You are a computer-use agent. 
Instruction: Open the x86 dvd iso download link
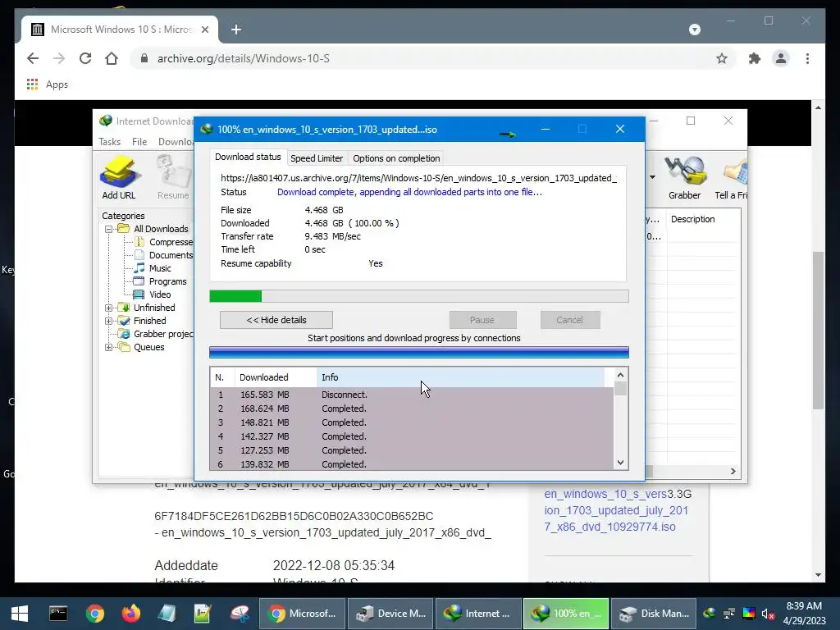click(x=615, y=510)
